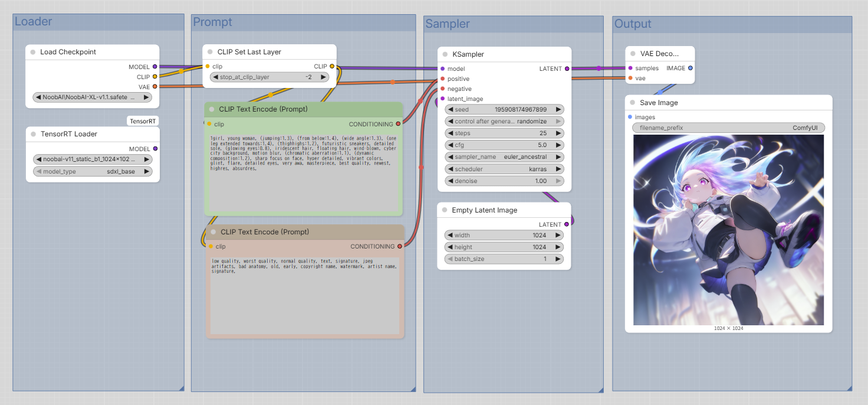Open control after generate randomize selector
868x405 pixels.
coord(504,121)
